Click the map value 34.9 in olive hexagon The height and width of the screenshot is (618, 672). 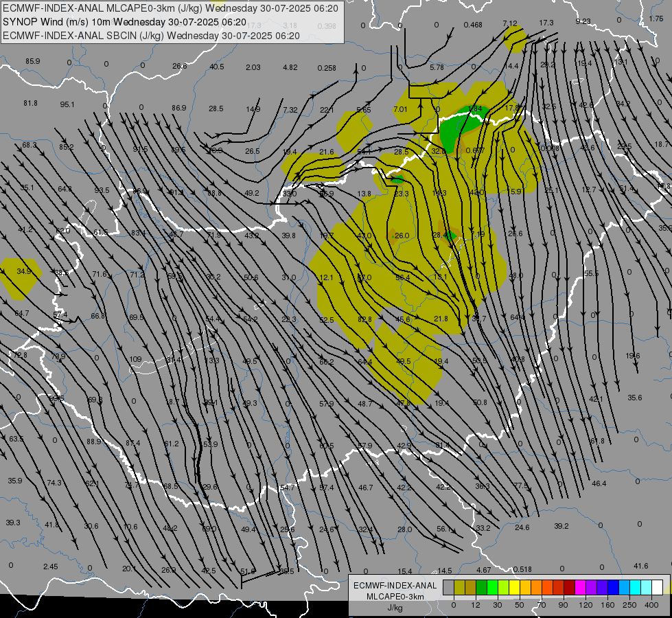coord(24,271)
